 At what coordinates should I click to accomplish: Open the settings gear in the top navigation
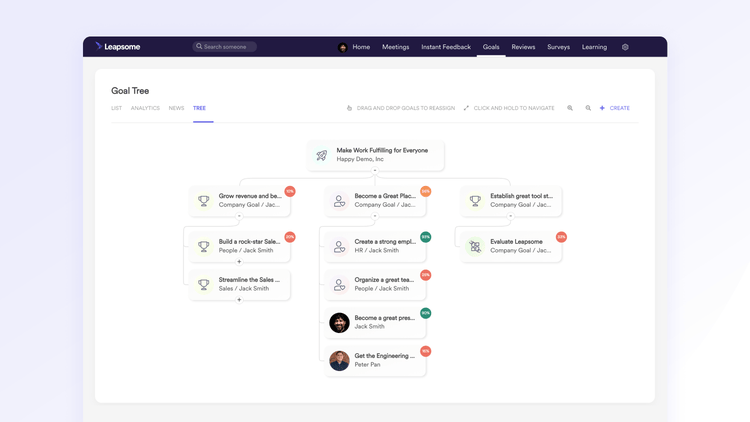(x=625, y=47)
